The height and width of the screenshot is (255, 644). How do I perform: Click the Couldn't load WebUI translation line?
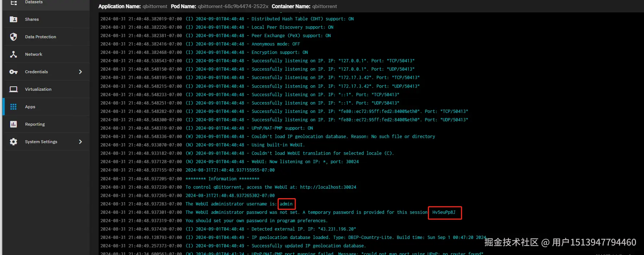point(247,153)
